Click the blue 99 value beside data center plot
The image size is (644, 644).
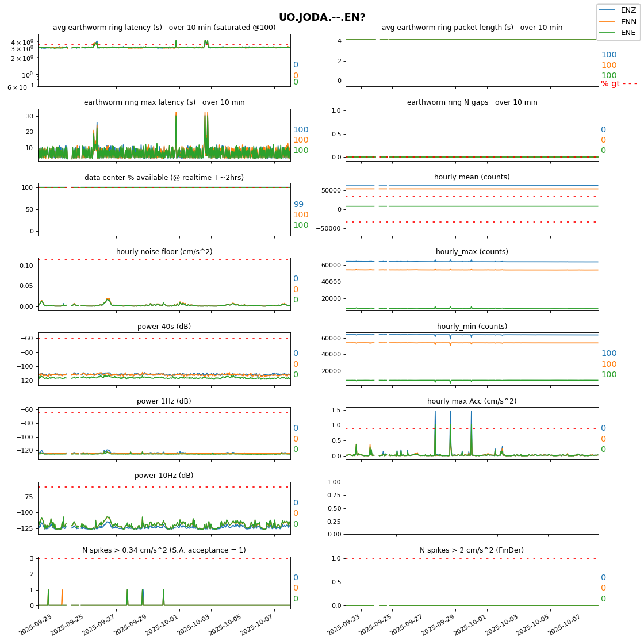pyautogui.click(x=298, y=205)
